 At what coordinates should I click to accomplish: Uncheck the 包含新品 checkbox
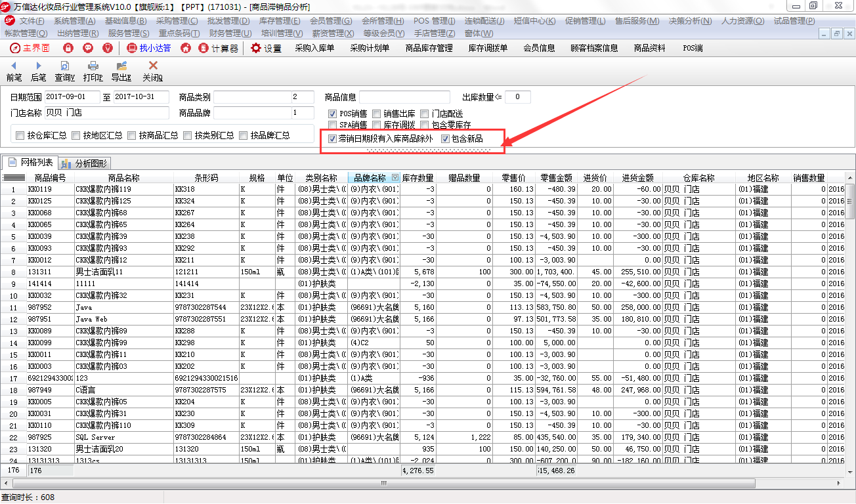tap(446, 138)
